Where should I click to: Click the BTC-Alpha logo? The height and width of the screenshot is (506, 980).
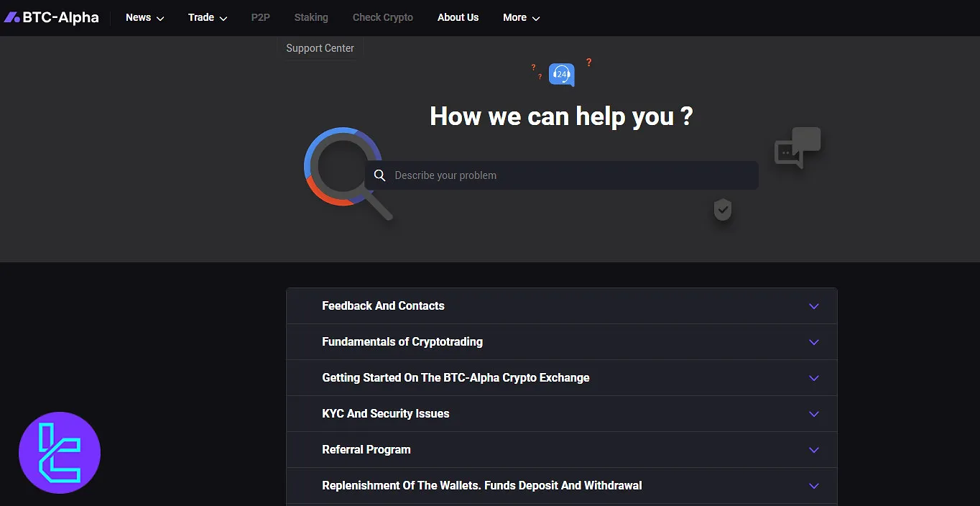tap(51, 17)
